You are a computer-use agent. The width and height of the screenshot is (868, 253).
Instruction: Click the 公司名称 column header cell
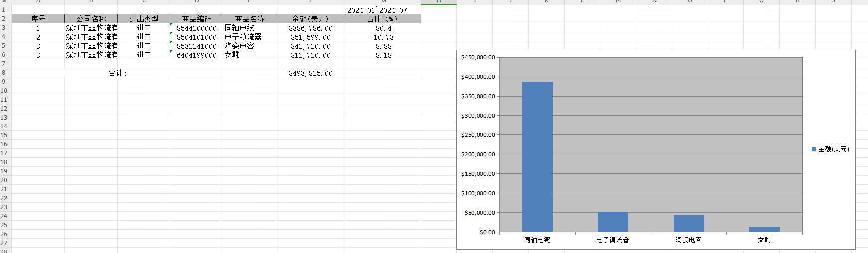click(91, 19)
